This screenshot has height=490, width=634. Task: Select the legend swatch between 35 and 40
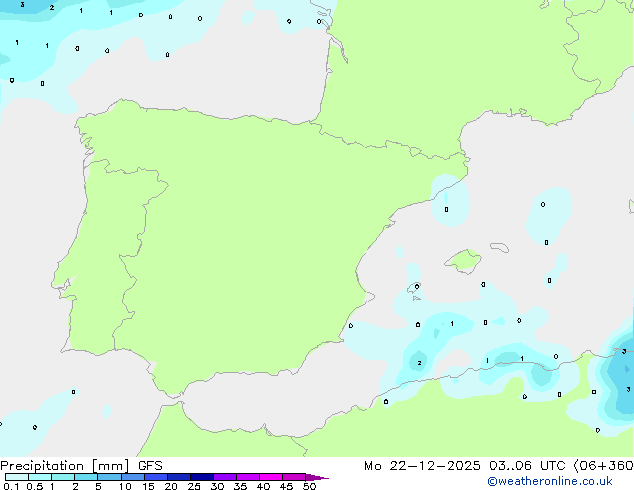point(247,477)
